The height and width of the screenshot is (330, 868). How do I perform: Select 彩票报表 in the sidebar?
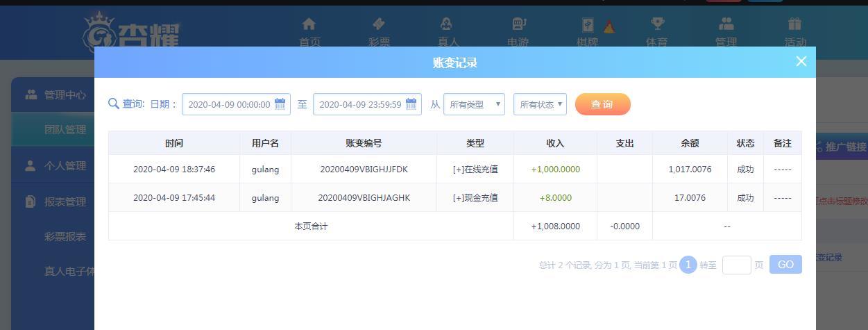[65, 236]
